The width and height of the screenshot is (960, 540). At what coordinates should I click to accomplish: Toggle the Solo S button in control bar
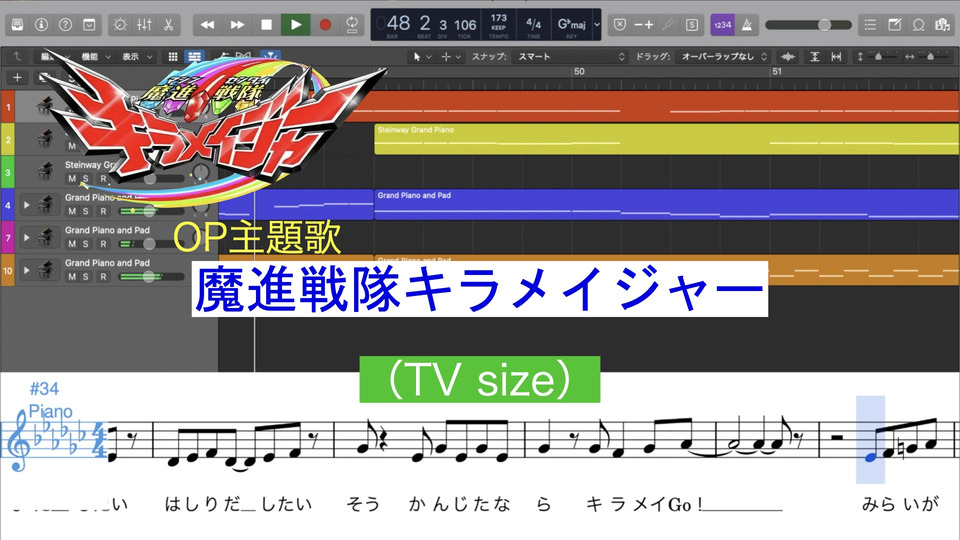[692, 24]
